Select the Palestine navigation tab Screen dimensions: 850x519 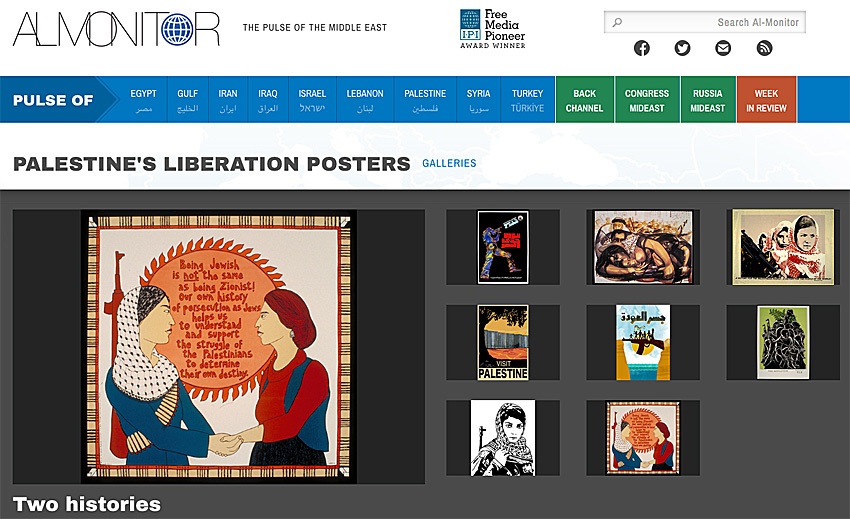(425, 100)
